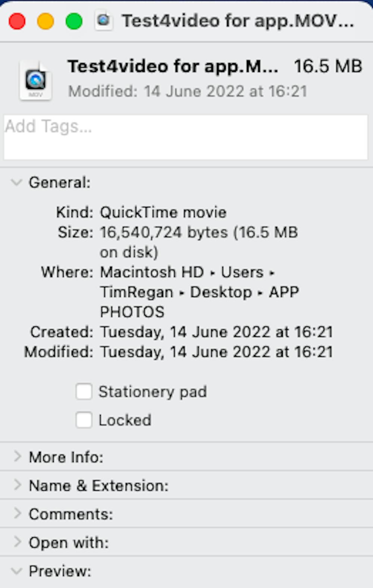Collapse the Preview section
The height and width of the screenshot is (588, 373).
16,571
